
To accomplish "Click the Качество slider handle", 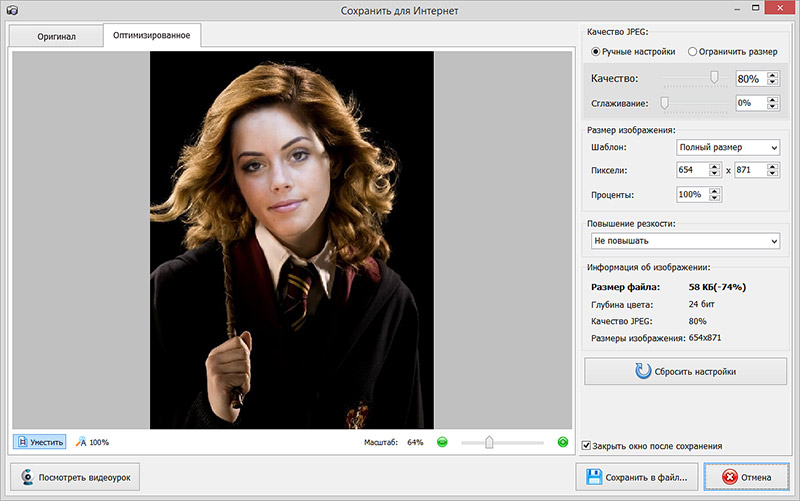I will click(714, 77).
